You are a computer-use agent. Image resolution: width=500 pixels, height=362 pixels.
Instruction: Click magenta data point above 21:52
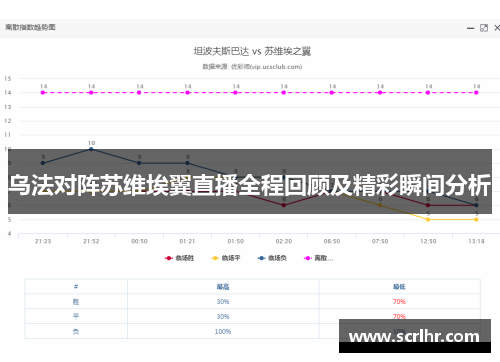91,93
